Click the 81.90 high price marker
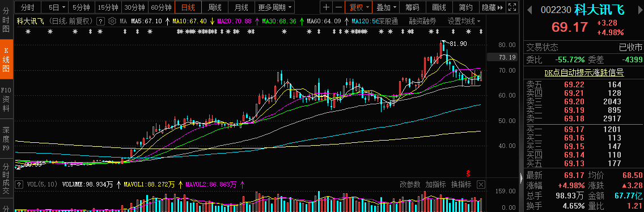644x212 pixels. tap(459, 44)
